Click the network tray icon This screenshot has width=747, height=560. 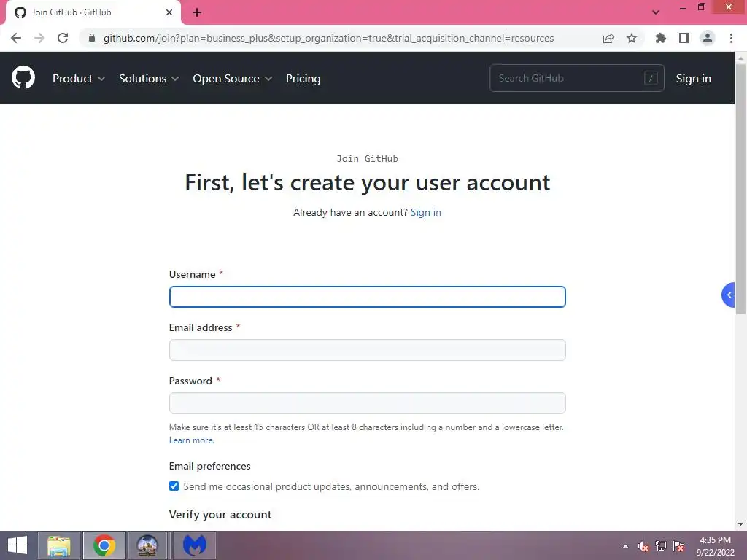coord(661,546)
